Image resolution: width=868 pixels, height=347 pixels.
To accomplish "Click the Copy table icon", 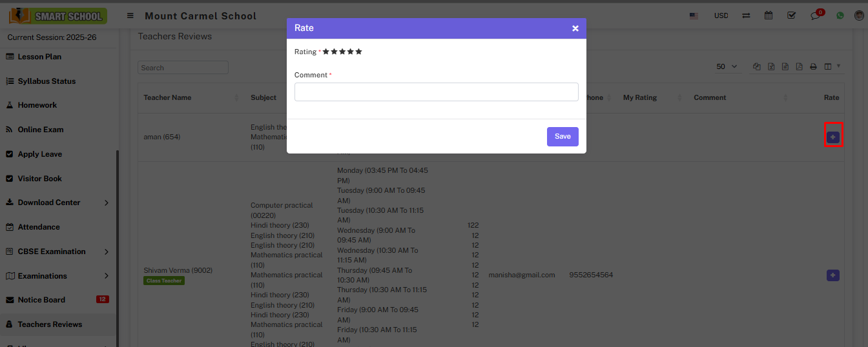I will [756, 66].
